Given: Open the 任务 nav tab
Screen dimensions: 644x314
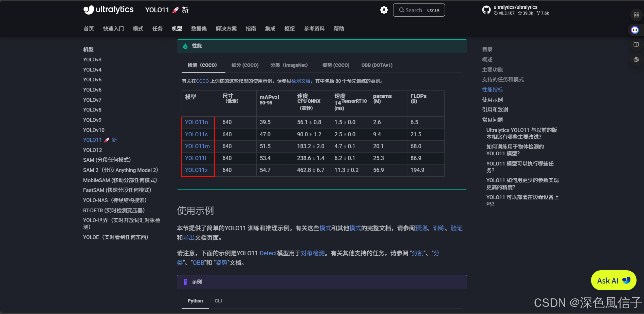Looking at the screenshot, I should [x=158, y=29].
